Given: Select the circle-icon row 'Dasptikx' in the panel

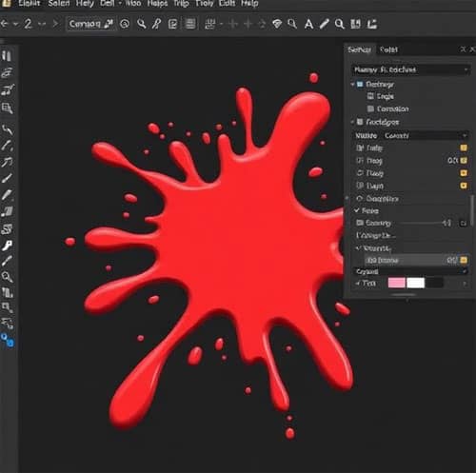Looking at the screenshot, I should point(377,199).
